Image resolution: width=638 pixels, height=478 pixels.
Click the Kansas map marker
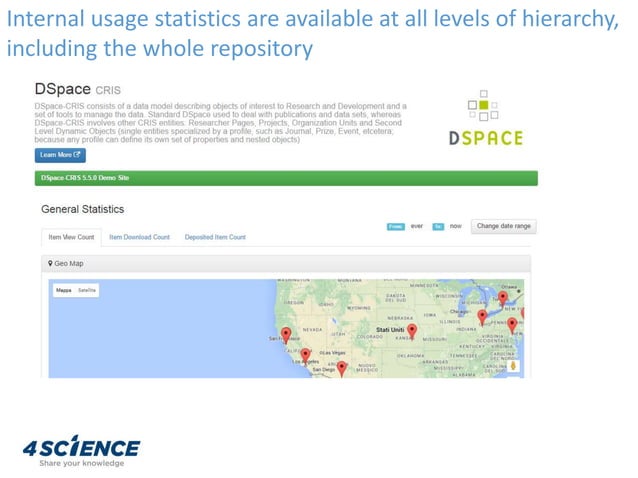click(412, 332)
